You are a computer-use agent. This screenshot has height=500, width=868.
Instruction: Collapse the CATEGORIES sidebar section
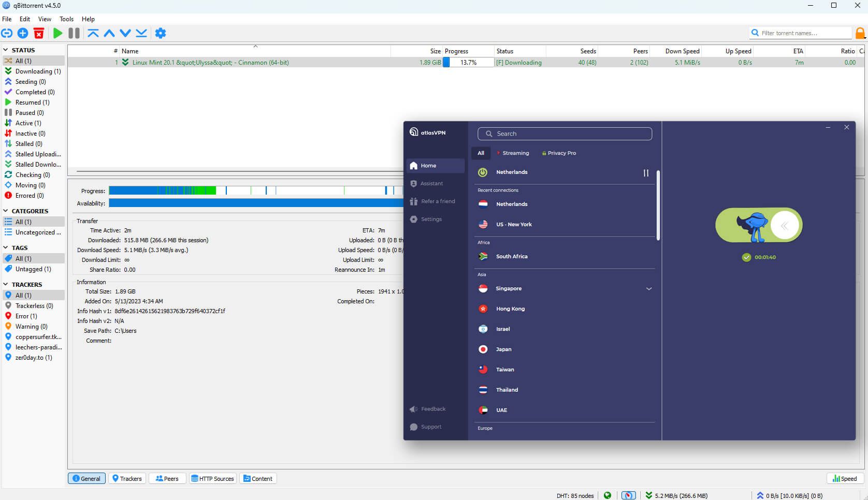6,211
